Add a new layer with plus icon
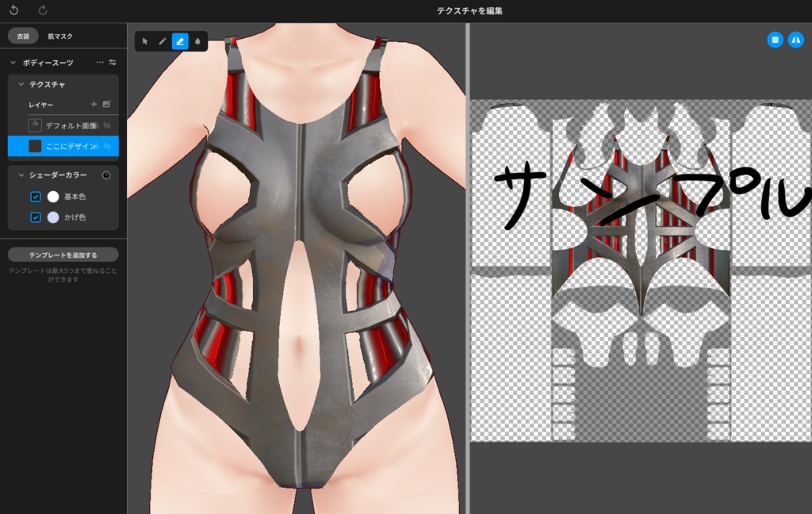The height and width of the screenshot is (514, 812). 94,104
